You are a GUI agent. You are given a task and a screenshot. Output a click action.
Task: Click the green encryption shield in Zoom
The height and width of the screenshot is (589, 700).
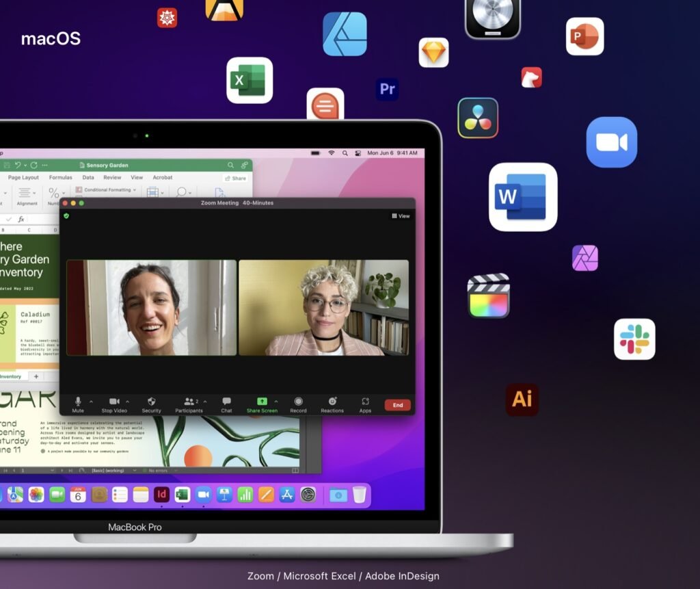coord(66,216)
